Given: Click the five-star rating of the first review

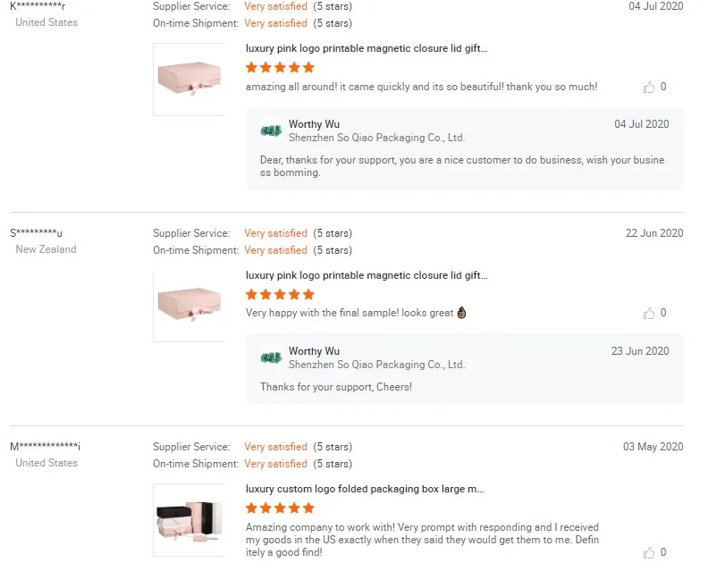Looking at the screenshot, I should tap(280, 68).
